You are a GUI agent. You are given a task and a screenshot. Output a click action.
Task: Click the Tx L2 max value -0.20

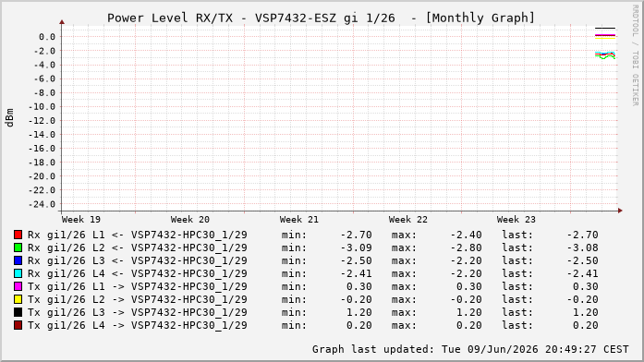click(467, 299)
